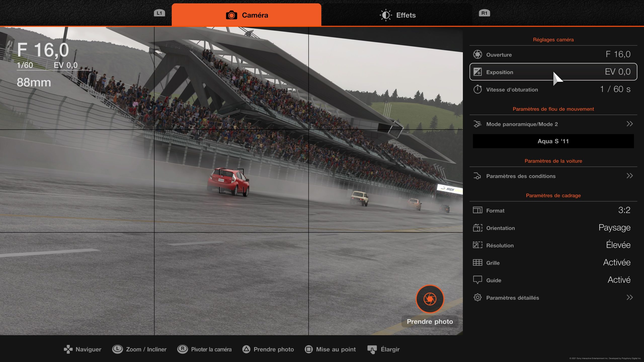The height and width of the screenshot is (362, 644).
Task: Open Paramètres détaillés double chevron
Action: (x=629, y=297)
